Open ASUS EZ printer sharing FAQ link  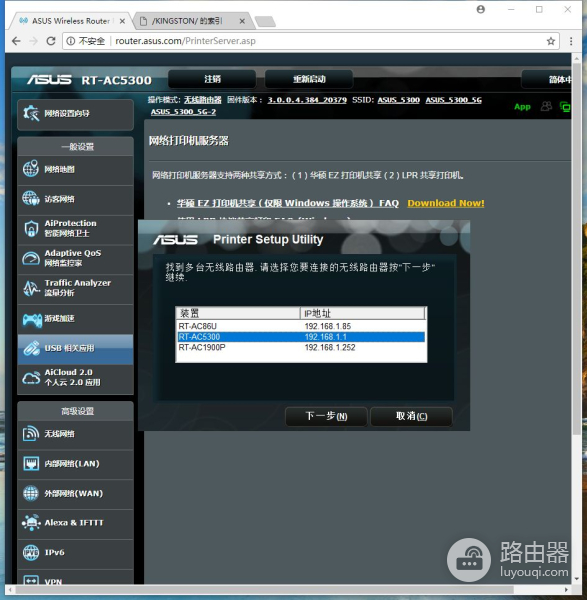[288, 203]
